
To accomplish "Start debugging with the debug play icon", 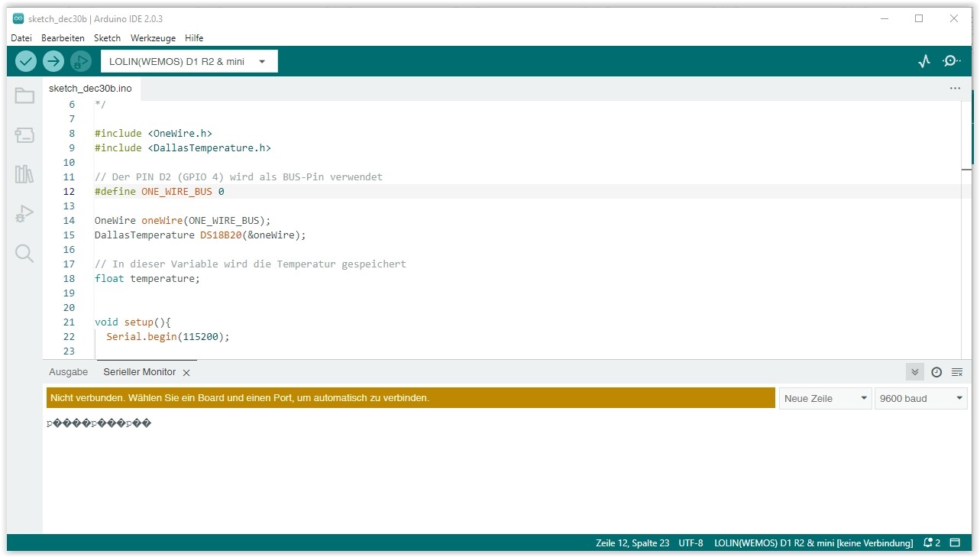I will pyautogui.click(x=80, y=61).
